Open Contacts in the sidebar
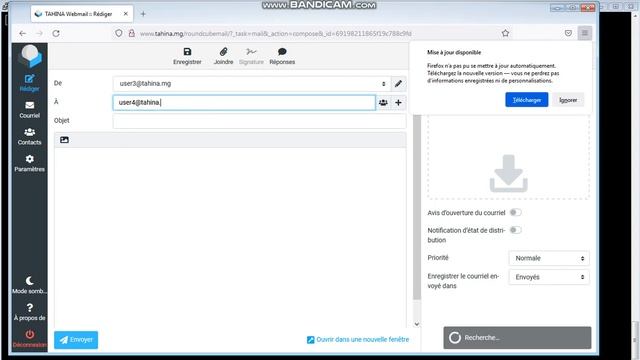 [x=29, y=137]
